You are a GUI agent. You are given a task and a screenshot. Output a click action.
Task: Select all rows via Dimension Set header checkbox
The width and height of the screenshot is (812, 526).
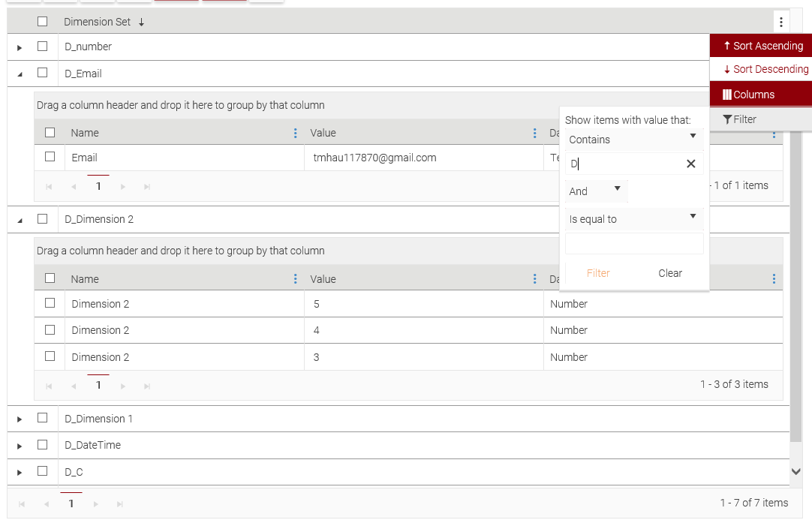coord(43,22)
